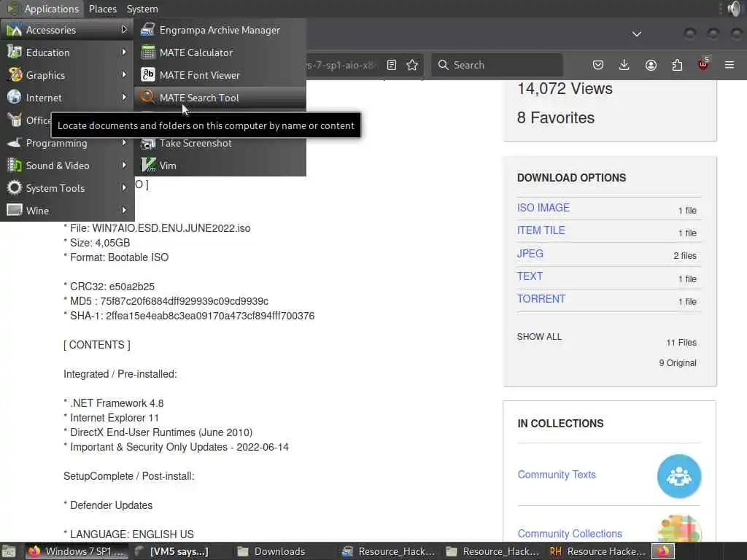Switch to the Downloads folder taskbar window

click(x=279, y=551)
